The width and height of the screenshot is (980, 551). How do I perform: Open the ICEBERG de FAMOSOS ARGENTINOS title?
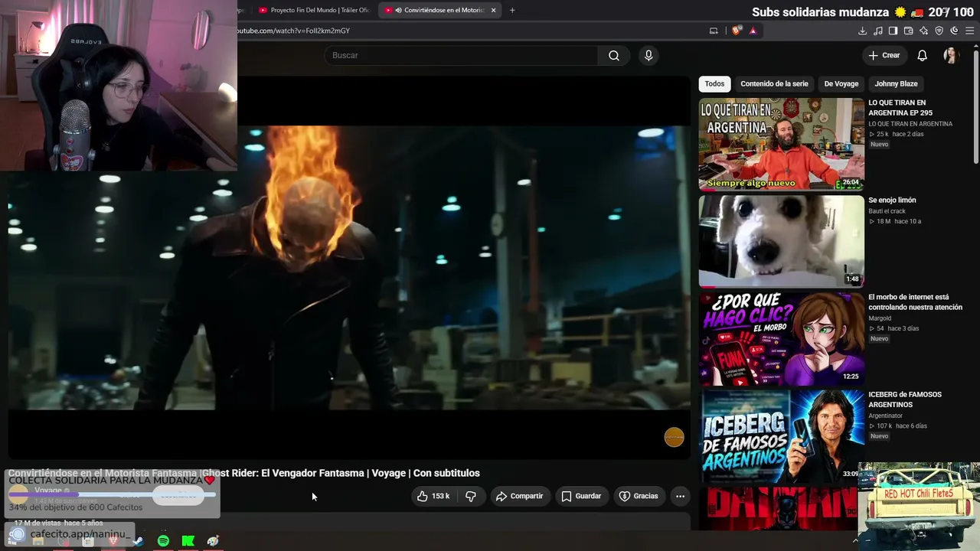tap(905, 399)
